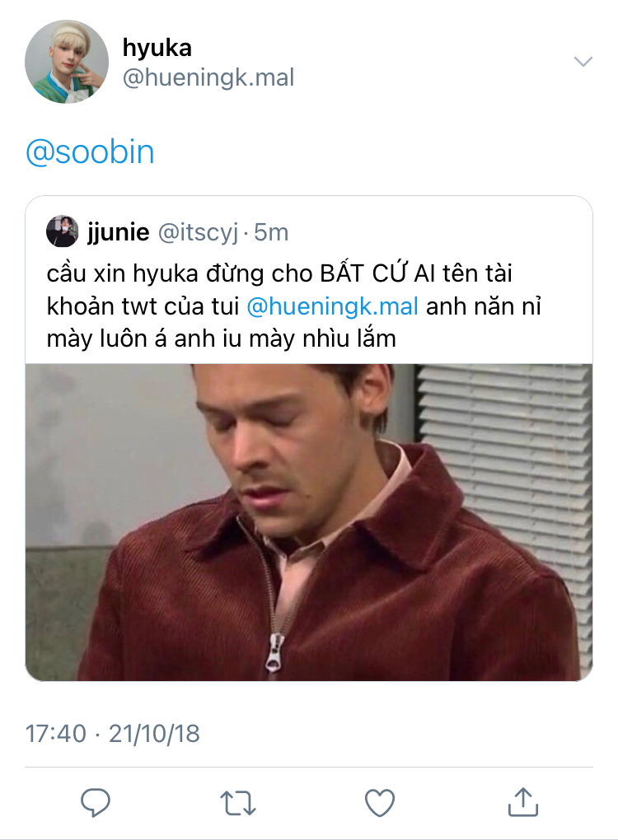Tap the @hueningk.mal mention inside quoted text
This screenshot has width=618, height=840.
[x=333, y=306]
